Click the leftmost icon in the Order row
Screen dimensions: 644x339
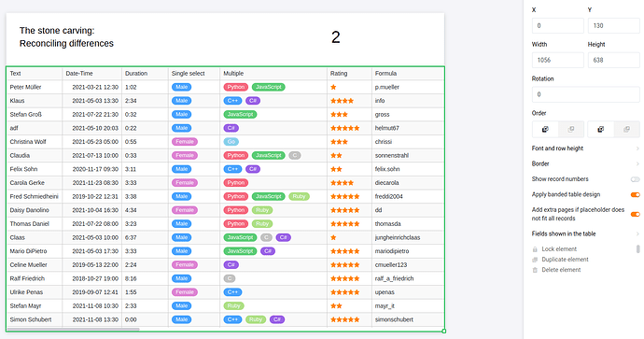(545, 130)
